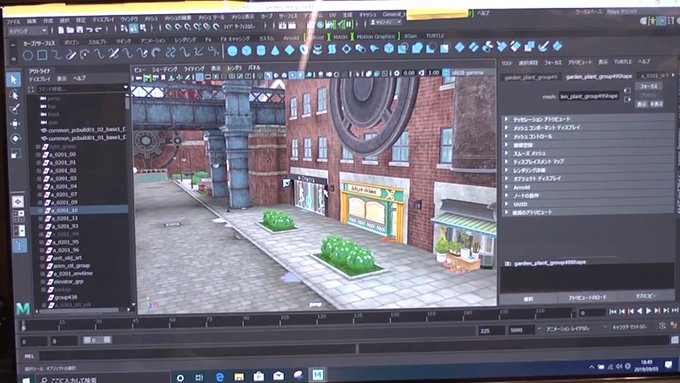Image resolution: width=680 pixels, height=383 pixels.
Task: Open the Outliner search filter dropdown
Action: coord(125,88)
